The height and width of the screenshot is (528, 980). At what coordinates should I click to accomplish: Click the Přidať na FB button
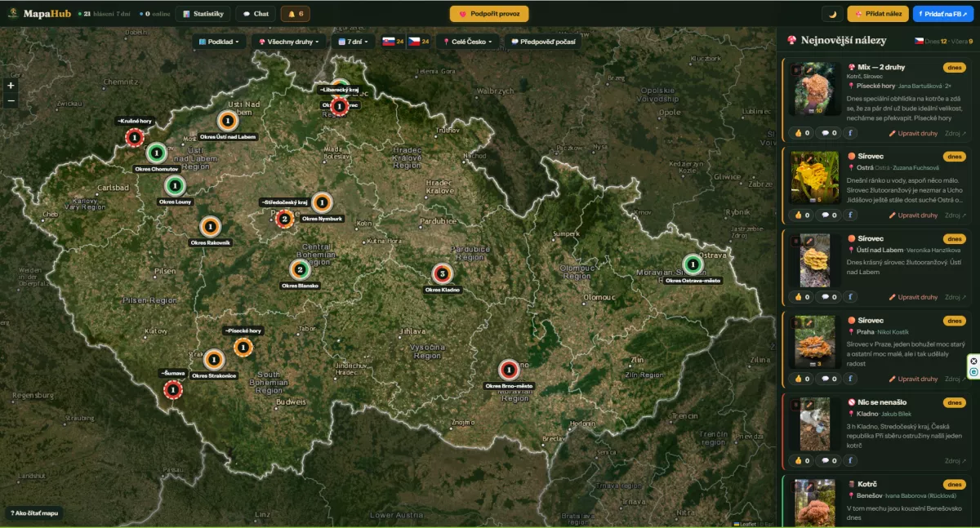[943, 14]
